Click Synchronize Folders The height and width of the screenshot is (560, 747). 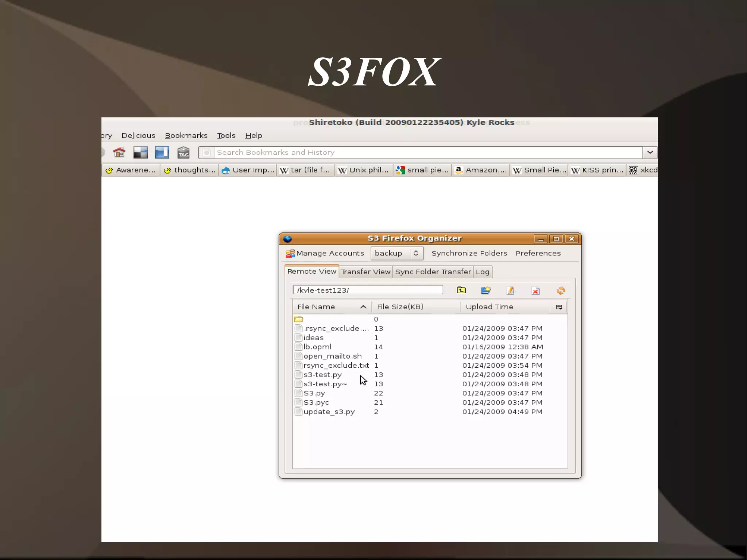(469, 253)
